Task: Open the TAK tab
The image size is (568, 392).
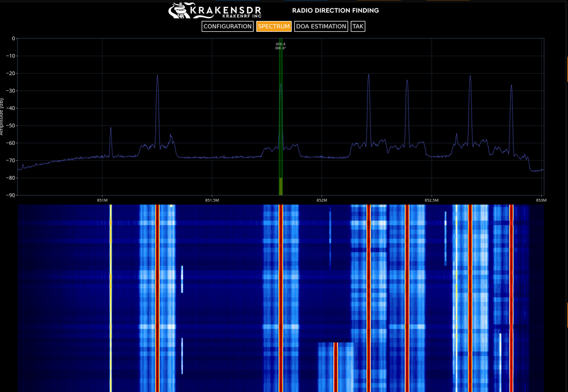Action: [x=358, y=26]
